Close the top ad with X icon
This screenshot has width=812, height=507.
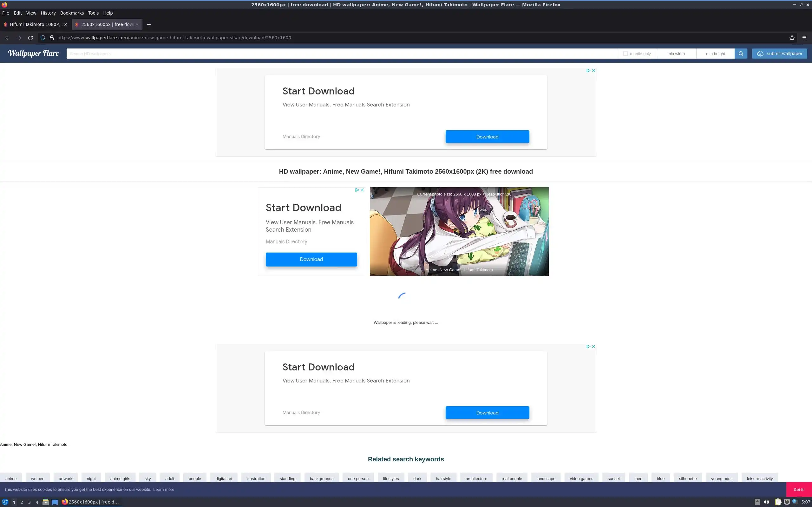coord(593,70)
